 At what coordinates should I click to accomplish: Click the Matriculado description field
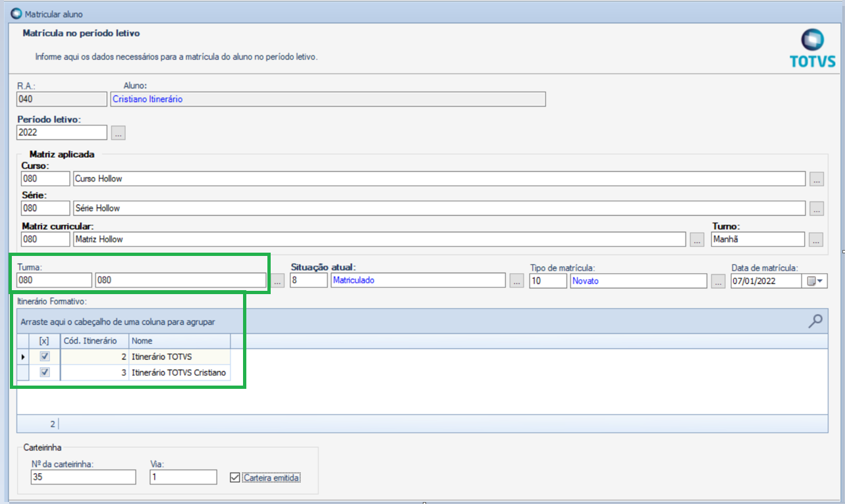coord(418,280)
